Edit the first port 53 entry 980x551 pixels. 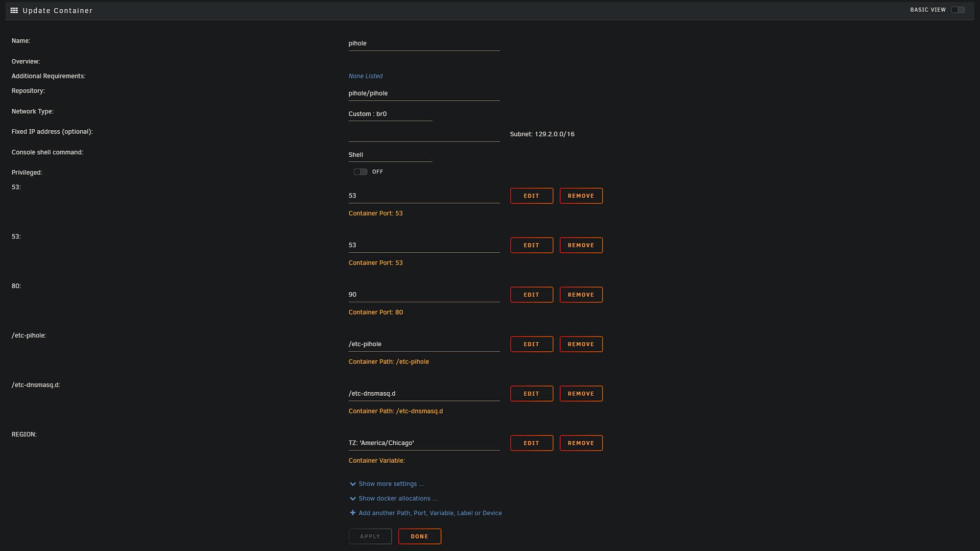pyautogui.click(x=531, y=196)
